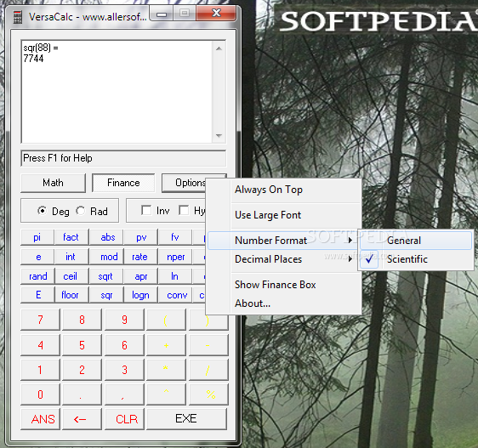This screenshot has width=478, height=448.
Task: Click the VersaCalc title bar calculator icon
Action: tap(17, 17)
